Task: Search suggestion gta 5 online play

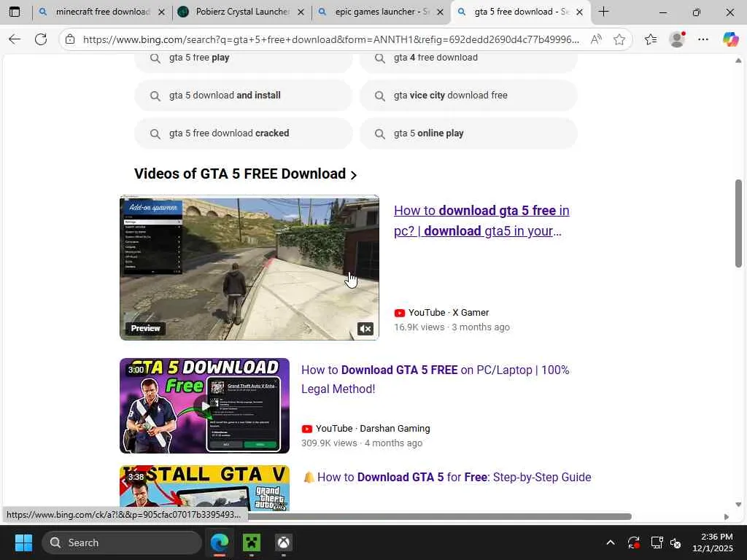Action: coord(468,133)
